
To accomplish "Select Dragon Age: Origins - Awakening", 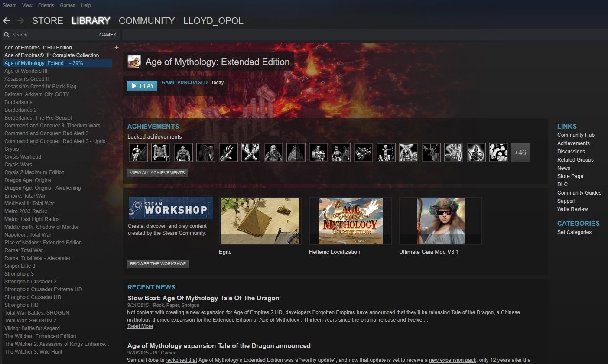I will pos(42,188).
